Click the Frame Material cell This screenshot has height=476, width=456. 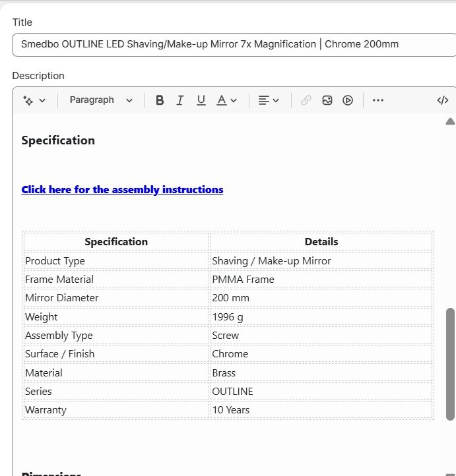116,280
